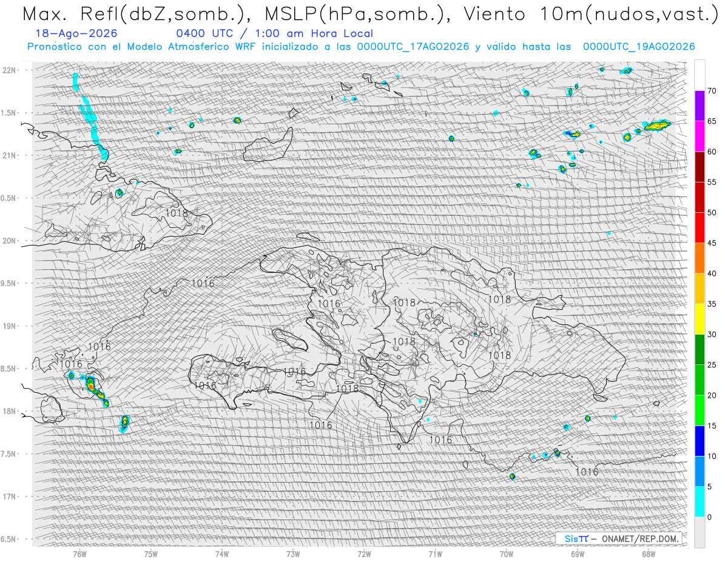The height and width of the screenshot is (562, 728).
Task: Click the "74W" longitude label
Action: click(222, 554)
